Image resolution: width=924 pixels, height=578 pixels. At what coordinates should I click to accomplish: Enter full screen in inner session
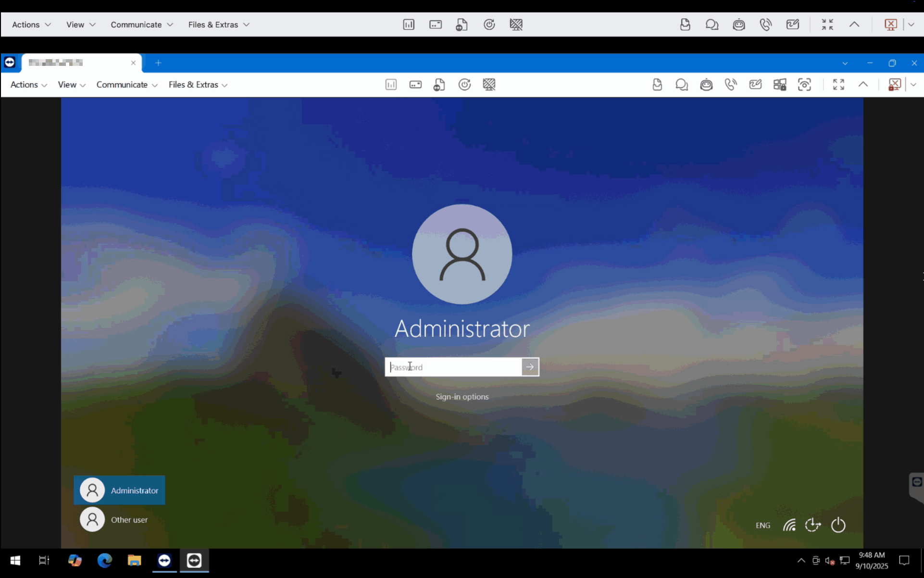pos(838,85)
